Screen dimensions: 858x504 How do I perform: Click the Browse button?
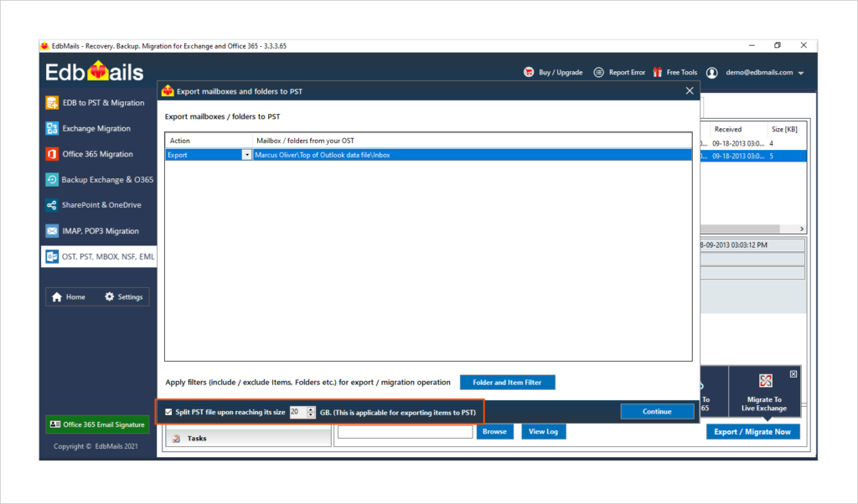pos(494,432)
